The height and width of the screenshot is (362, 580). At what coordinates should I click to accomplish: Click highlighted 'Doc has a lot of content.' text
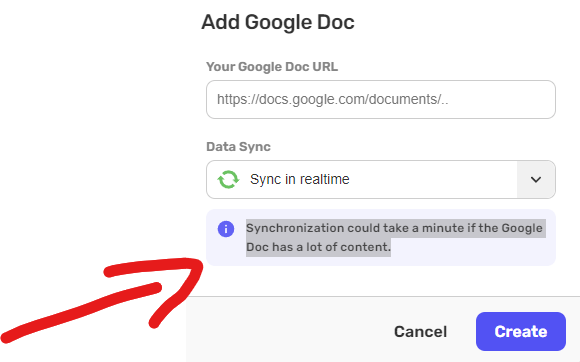(x=318, y=247)
